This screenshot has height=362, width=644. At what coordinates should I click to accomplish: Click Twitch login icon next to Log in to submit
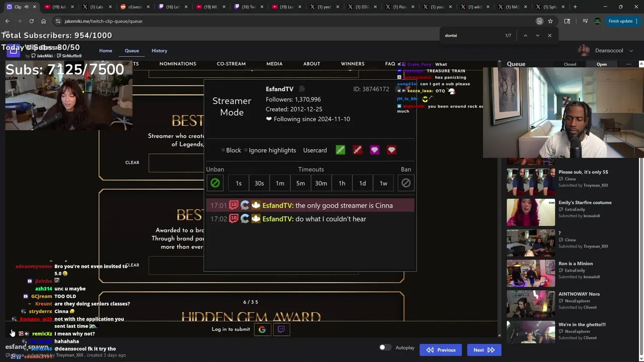tap(281, 329)
